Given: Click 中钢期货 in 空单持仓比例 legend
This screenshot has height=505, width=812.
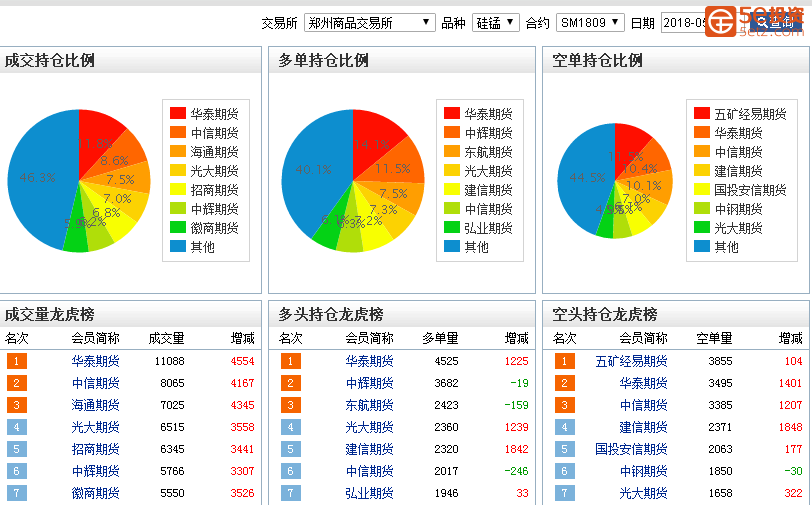Looking at the screenshot, I should coord(738,209).
